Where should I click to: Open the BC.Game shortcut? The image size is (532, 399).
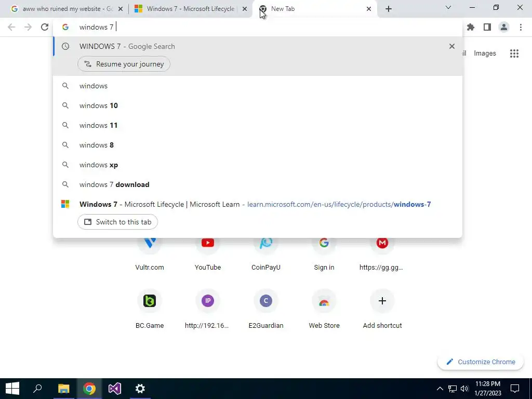(x=150, y=309)
